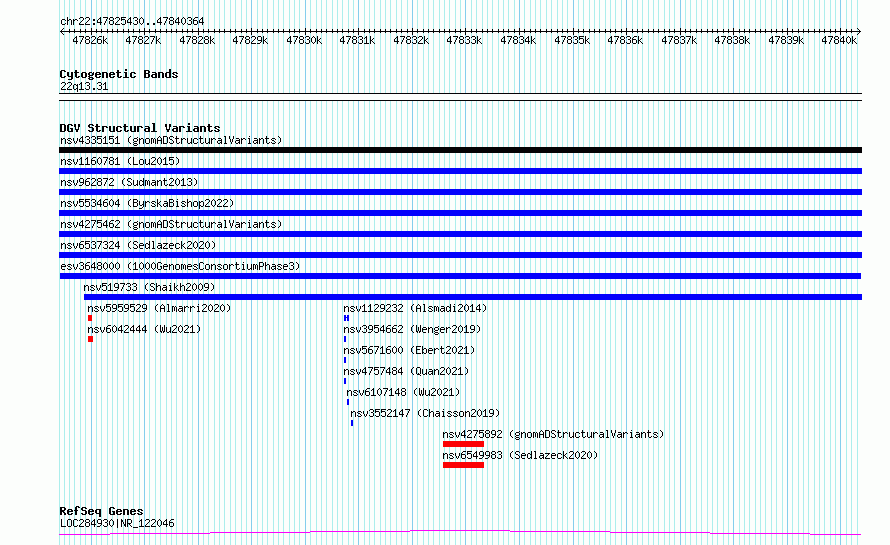890x545 pixels.
Task: Select the 22q13.31 band label
Action: point(84,87)
